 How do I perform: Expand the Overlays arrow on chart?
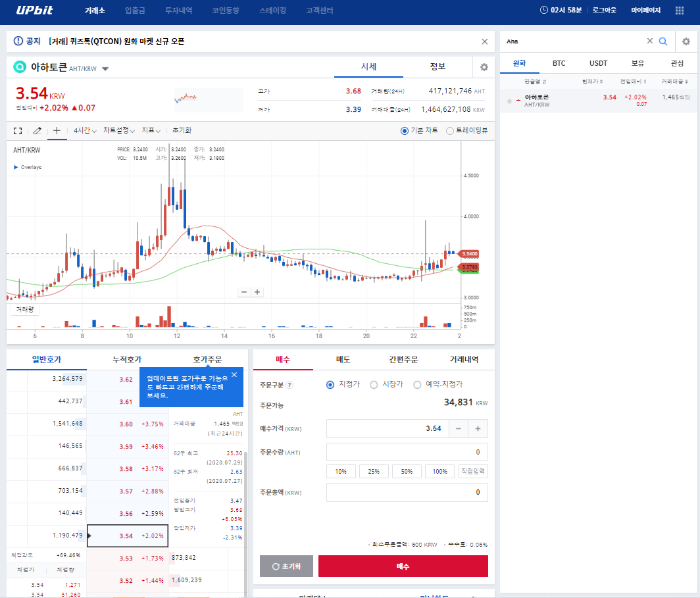(x=16, y=167)
